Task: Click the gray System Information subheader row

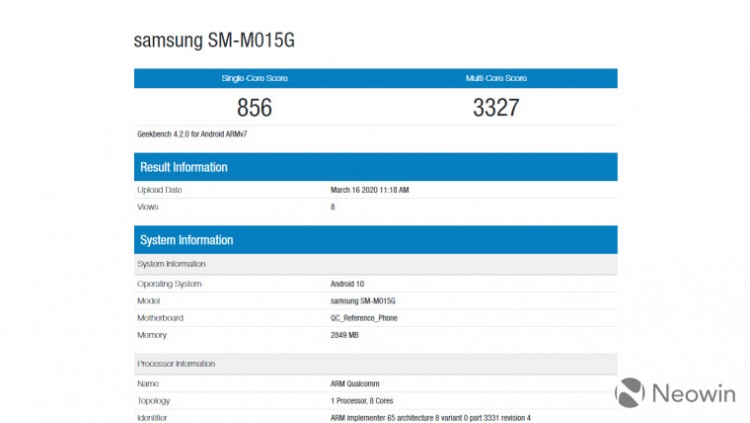Action: tap(375, 264)
